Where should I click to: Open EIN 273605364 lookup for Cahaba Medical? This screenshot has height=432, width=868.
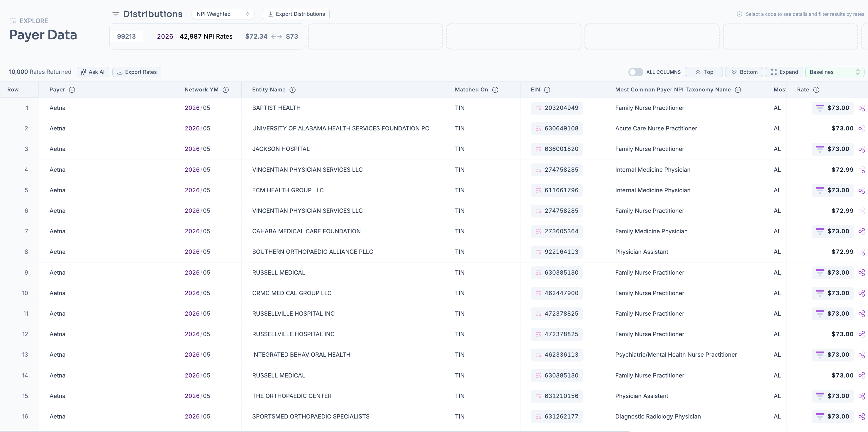(557, 231)
